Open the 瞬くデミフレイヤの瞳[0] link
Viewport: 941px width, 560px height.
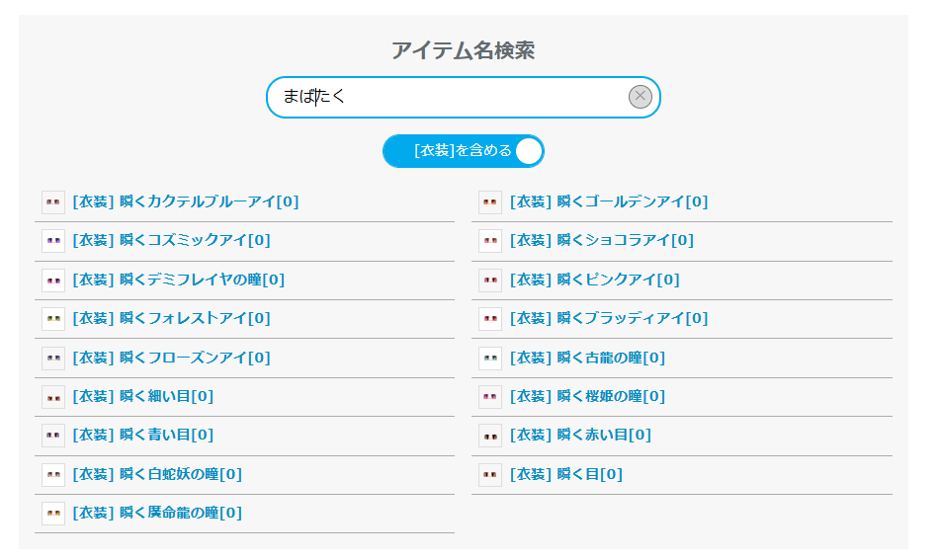click(179, 280)
